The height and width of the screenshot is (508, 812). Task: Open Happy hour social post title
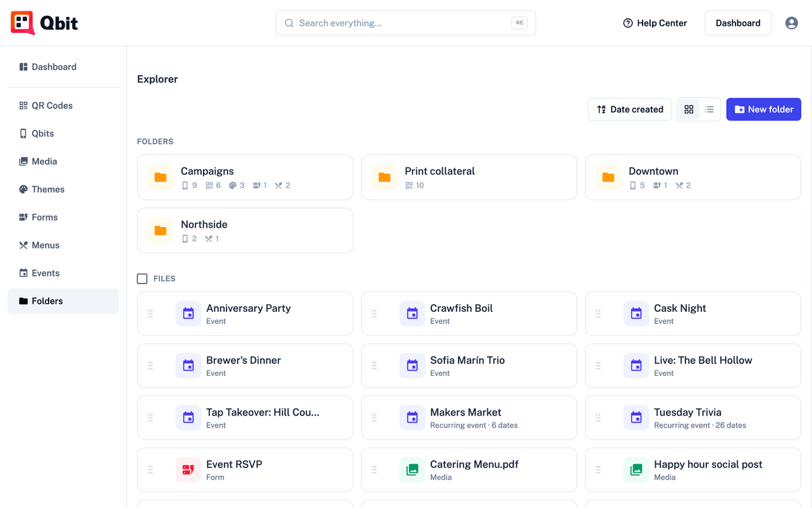708,464
